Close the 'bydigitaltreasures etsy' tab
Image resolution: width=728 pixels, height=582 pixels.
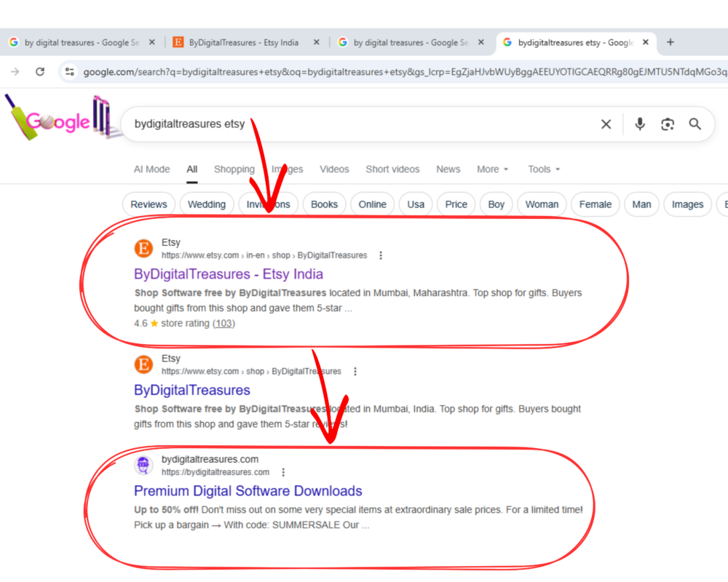click(645, 42)
